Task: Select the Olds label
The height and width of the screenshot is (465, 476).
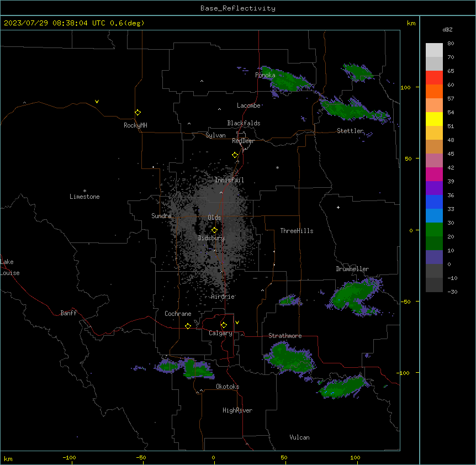Action: coord(214,218)
